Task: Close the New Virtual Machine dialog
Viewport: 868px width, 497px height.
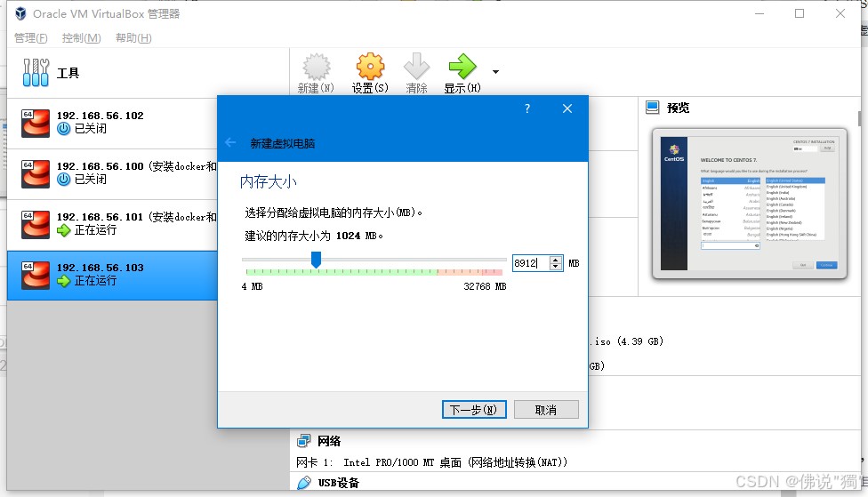Action: [567, 108]
